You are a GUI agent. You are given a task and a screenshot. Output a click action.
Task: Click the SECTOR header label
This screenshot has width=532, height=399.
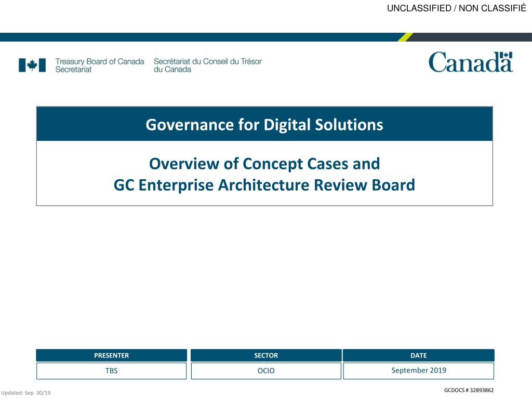266,355
